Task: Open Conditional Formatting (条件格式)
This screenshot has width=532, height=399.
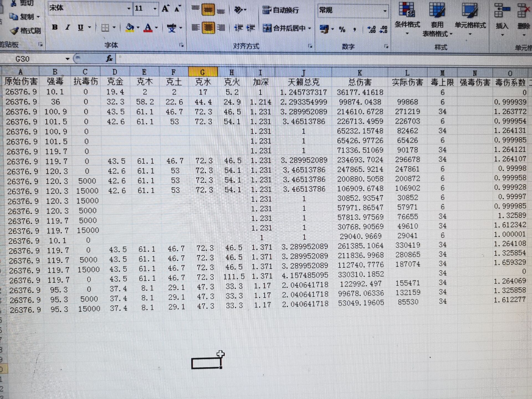Action: point(407,18)
